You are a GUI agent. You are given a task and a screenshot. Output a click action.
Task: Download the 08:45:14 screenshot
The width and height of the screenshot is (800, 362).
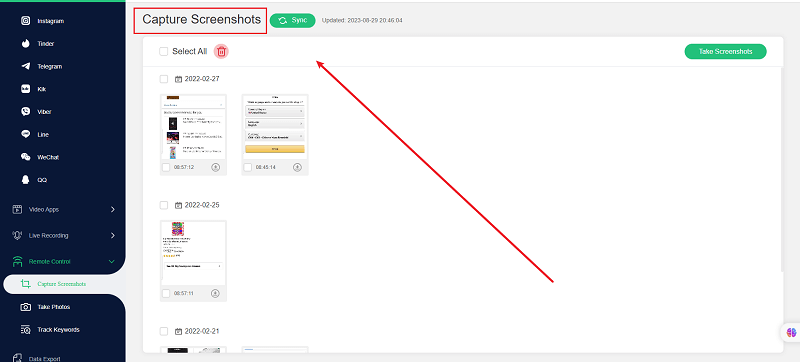coord(297,167)
